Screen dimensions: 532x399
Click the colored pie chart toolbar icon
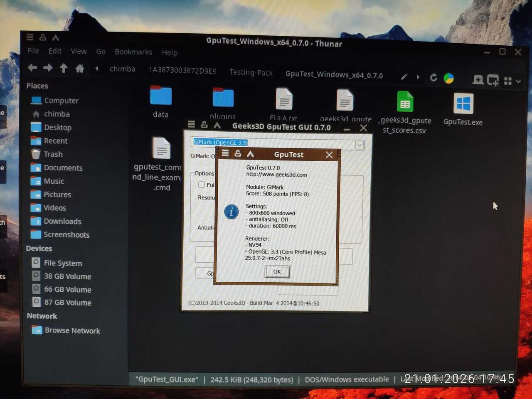[449, 78]
